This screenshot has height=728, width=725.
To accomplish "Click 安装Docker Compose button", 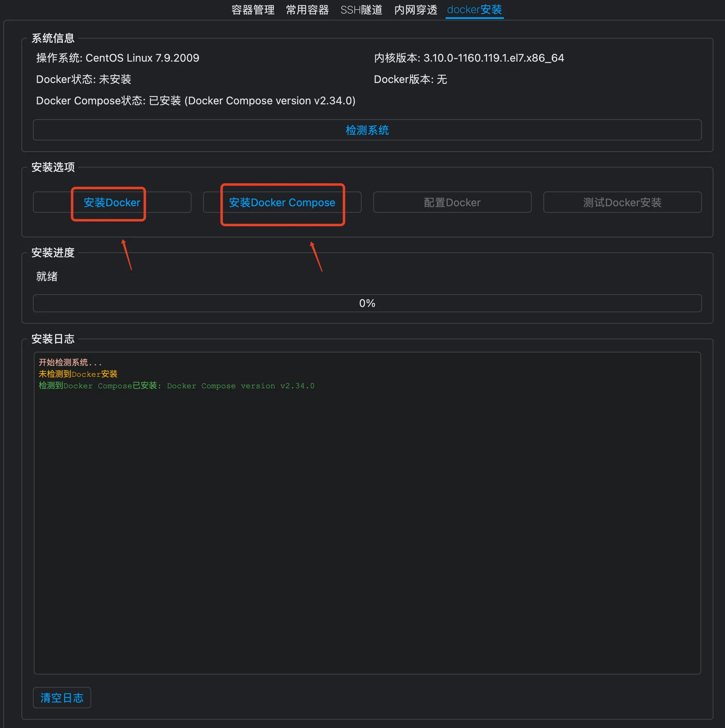I will pos(282,203).
